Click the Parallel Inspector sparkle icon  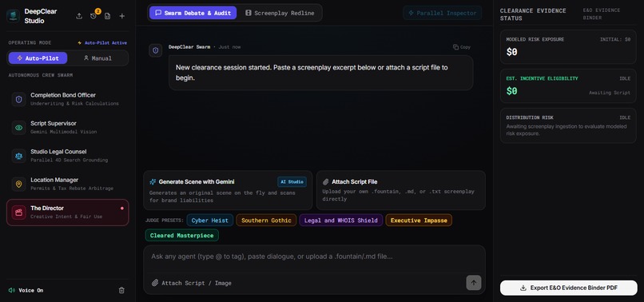411,13
